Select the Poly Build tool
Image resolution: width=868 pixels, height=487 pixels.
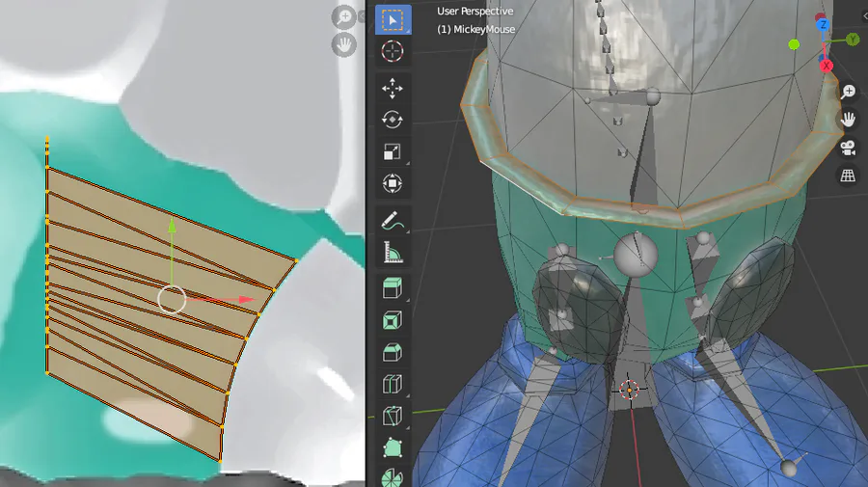[x=393, y=447]
